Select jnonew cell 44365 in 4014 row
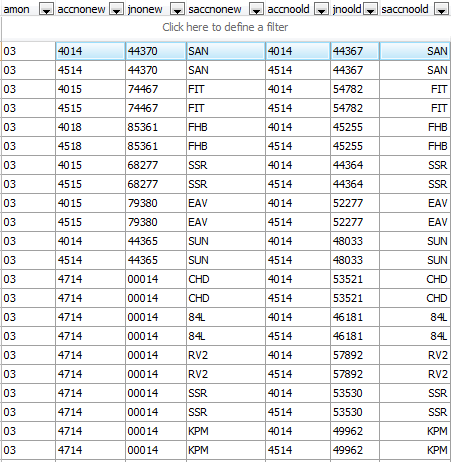 [156, 241]
